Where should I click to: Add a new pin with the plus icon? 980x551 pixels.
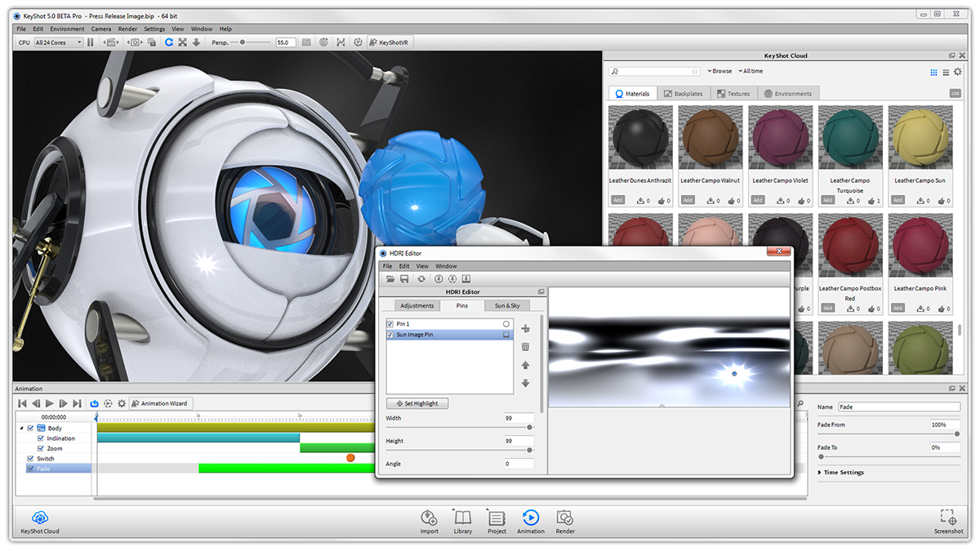point(525,328)
